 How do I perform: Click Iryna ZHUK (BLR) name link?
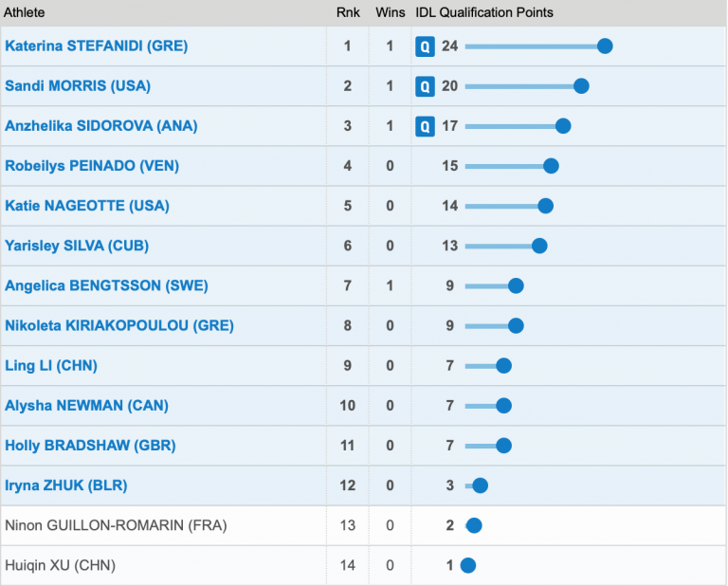66,485
